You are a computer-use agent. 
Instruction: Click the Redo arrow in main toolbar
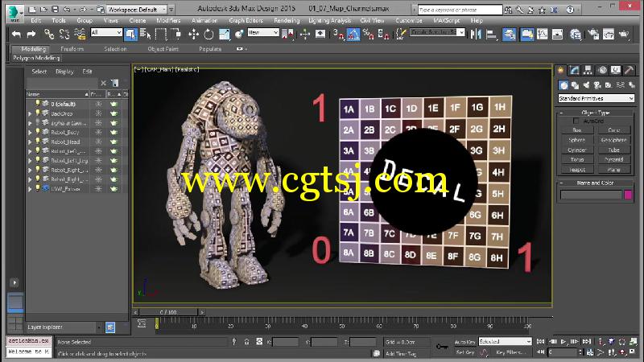pyautogui.click(x=31, y=35)
